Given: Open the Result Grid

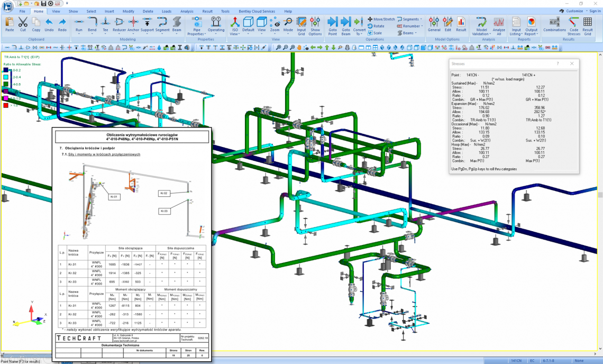Looking at the screenshot, I should pyautogui.click(x=588, y=24).
